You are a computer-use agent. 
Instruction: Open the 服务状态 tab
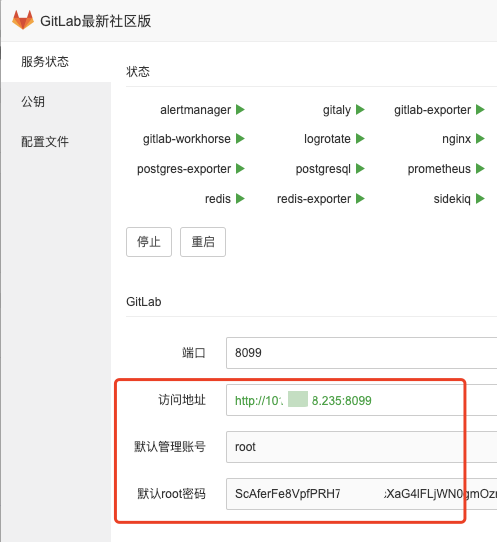56,62
